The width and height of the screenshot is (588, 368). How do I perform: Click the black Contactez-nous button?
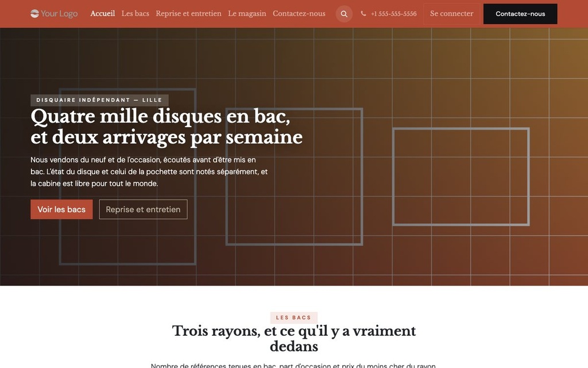520,14
